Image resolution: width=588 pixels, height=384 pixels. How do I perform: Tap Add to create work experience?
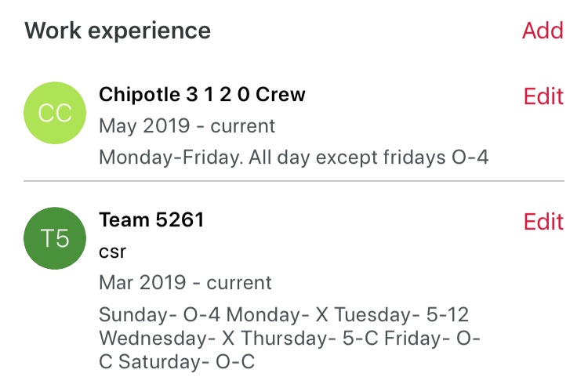click(x=543, y=31)
